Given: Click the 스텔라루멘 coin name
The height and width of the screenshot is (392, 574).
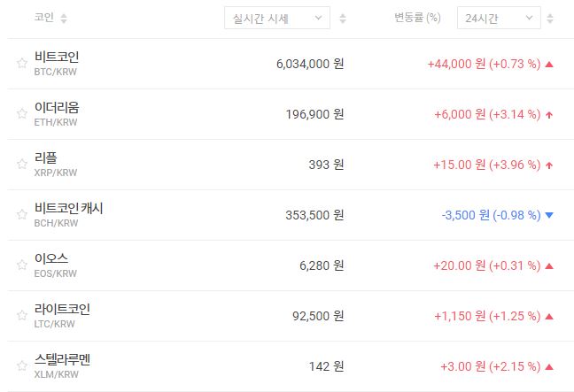Looking at the screenshot, I should click(62, 360).
